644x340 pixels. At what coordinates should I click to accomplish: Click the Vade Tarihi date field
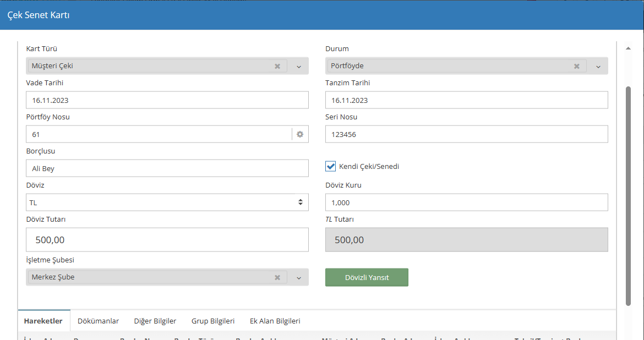[x=167, y=100]
